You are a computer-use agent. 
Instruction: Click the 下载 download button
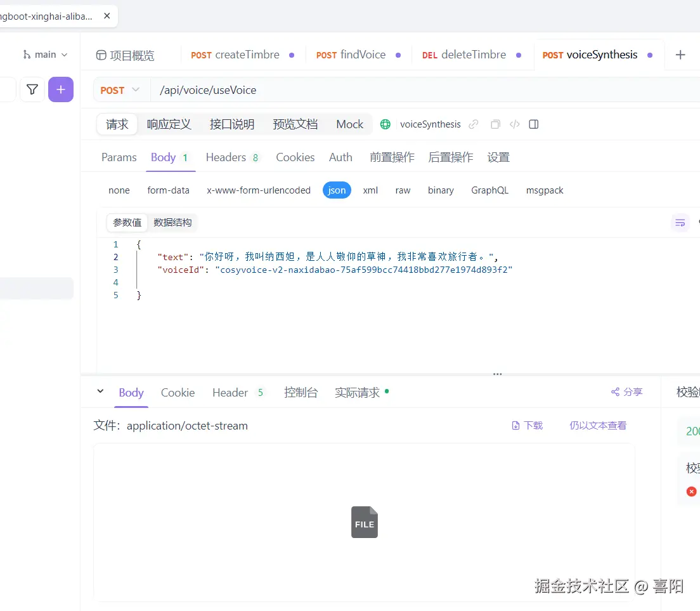(527, 425)
